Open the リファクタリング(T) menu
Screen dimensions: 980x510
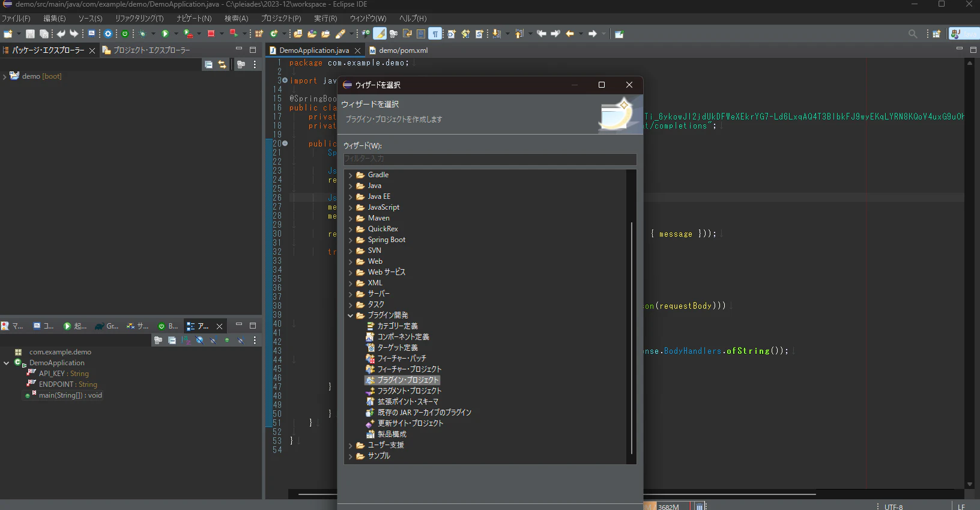click(x=139, y=19)
